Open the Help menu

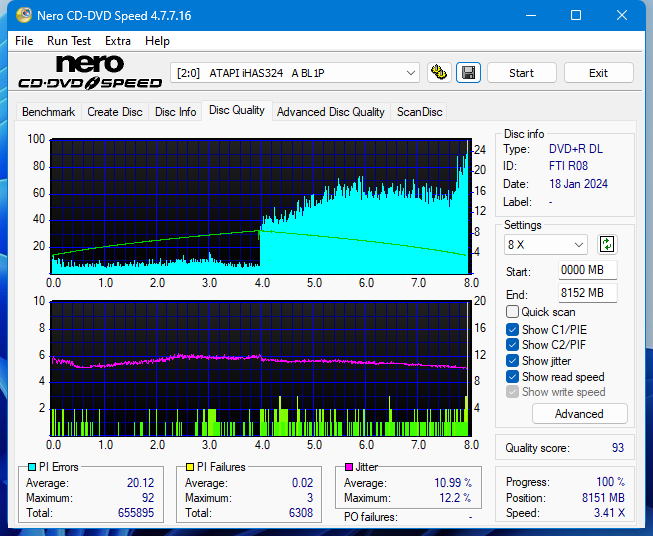coord(157,41)
